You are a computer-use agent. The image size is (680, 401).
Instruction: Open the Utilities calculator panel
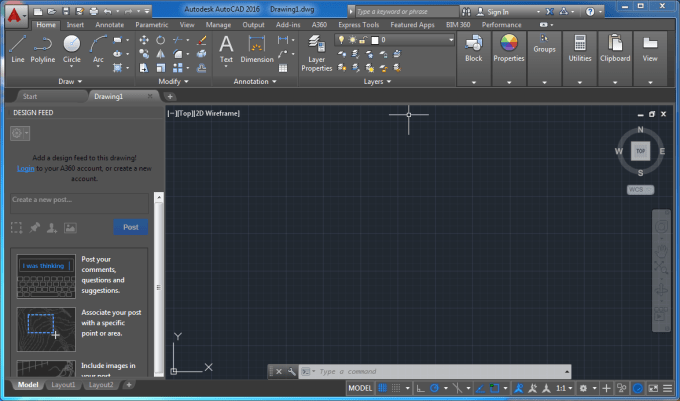tap(580, 49)
